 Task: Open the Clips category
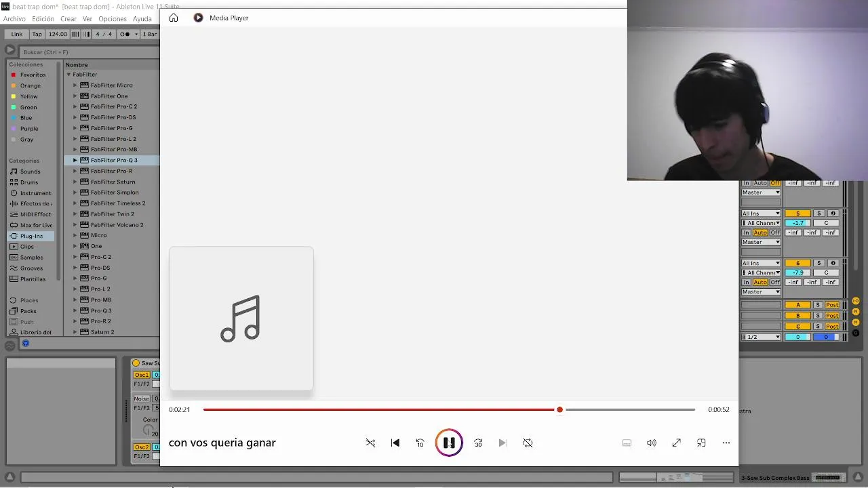27,247
